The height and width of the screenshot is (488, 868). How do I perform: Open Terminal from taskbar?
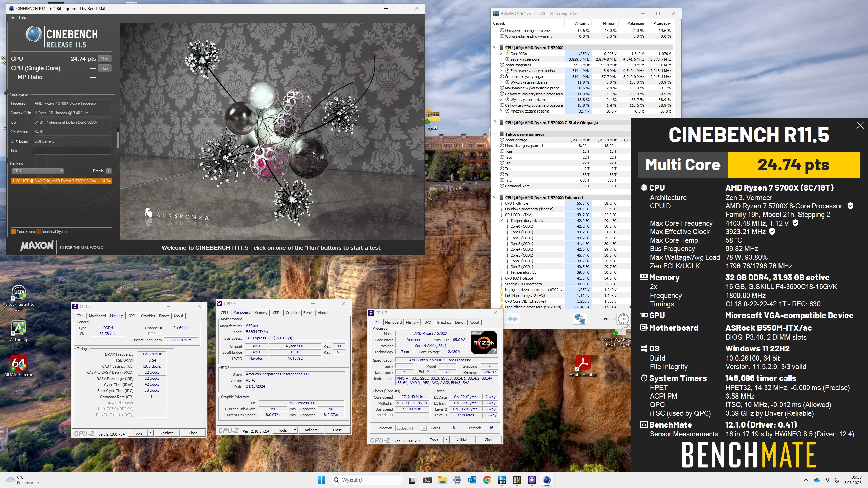tap(427, 480)
